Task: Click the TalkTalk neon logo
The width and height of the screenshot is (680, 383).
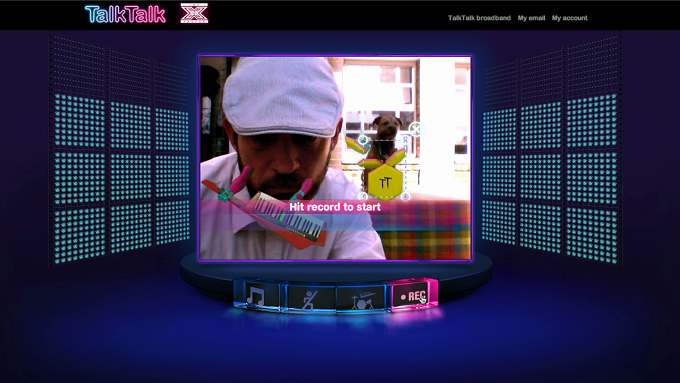Action: (125, 14)
